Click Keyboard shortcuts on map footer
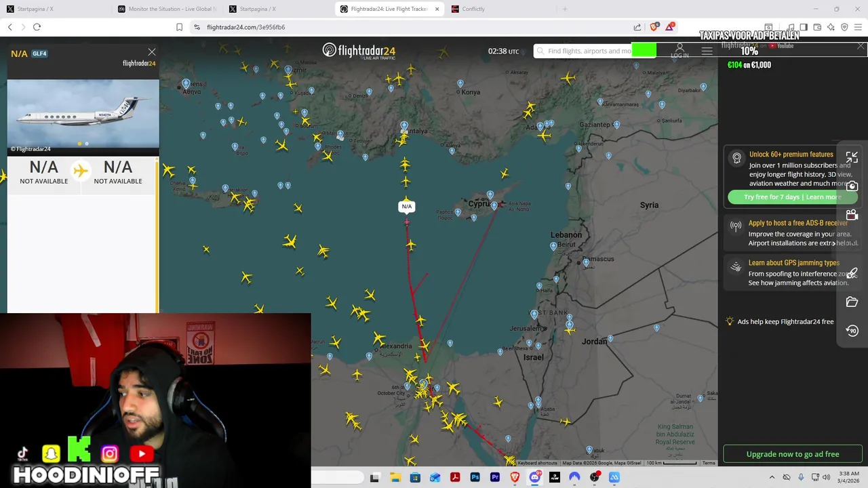This screenshot has width=868, height=488. pos(537,463)
